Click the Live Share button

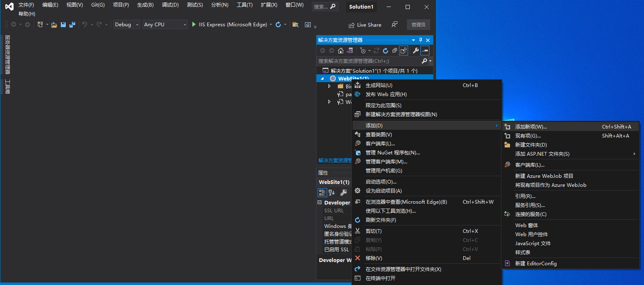pos(365,25)
